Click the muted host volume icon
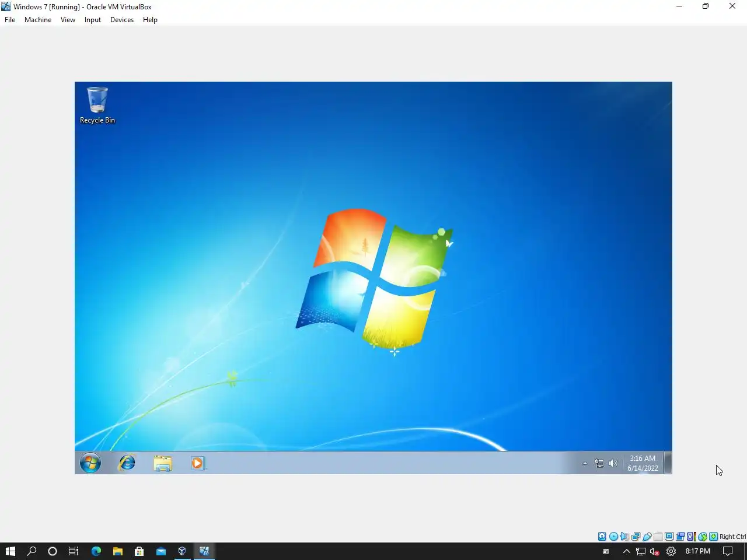Image resolution: width=747 pixels, height=560 pixels. [x=655, y=551]
